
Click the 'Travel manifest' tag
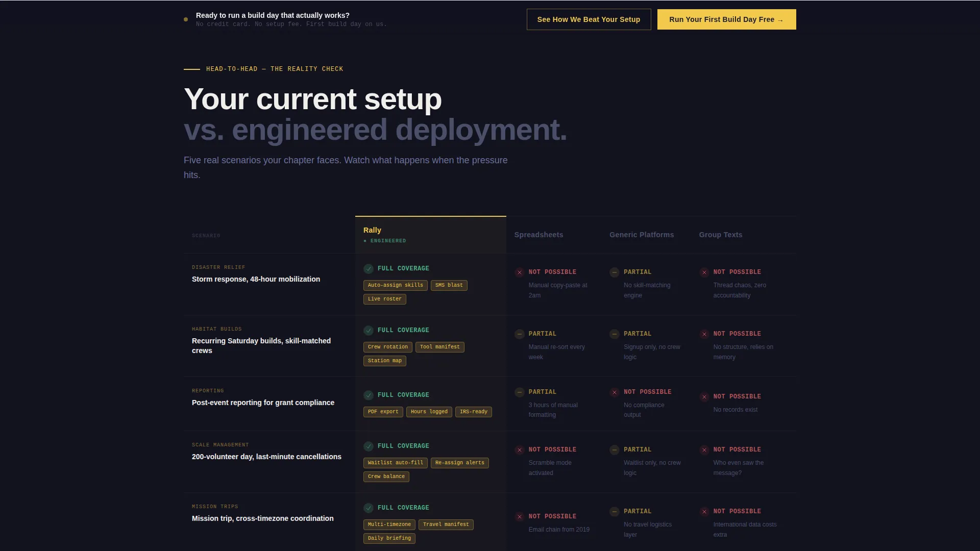446,524
